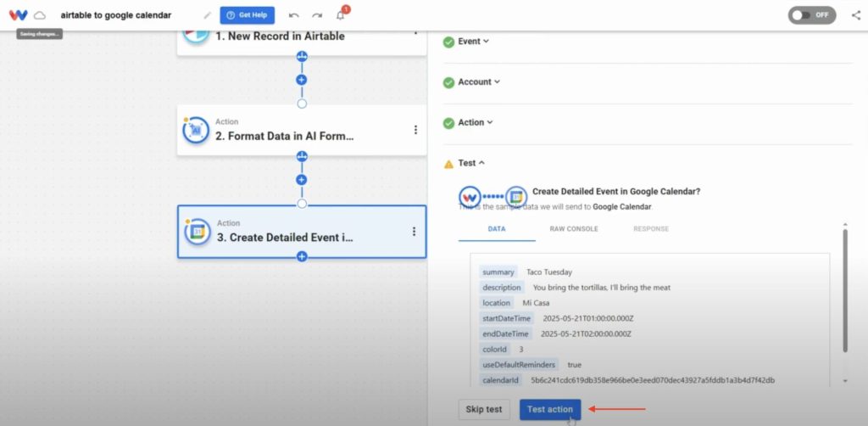Screen dimensions: 868x426
Task: Click the Test action button
Action: pos(550,409)
